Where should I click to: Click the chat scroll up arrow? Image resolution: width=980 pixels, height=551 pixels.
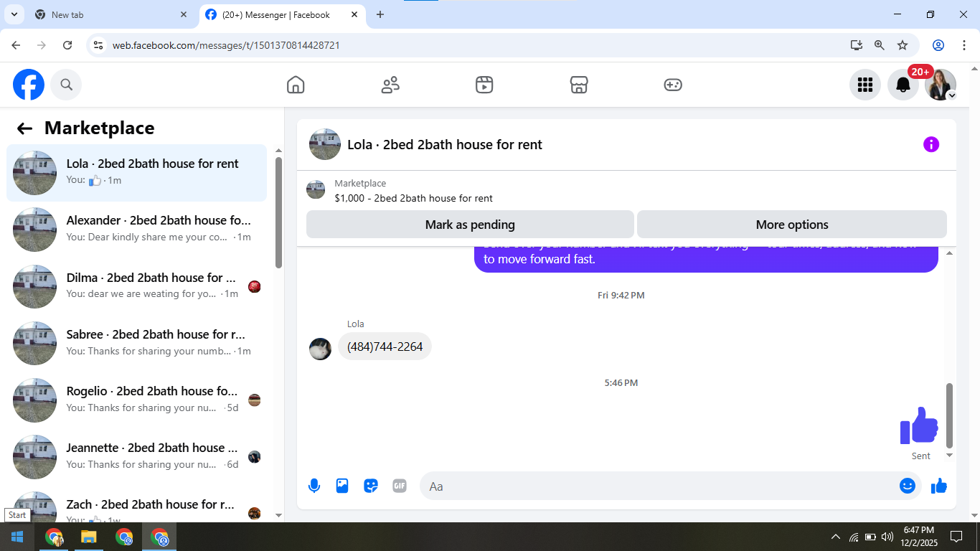[949, 253]
